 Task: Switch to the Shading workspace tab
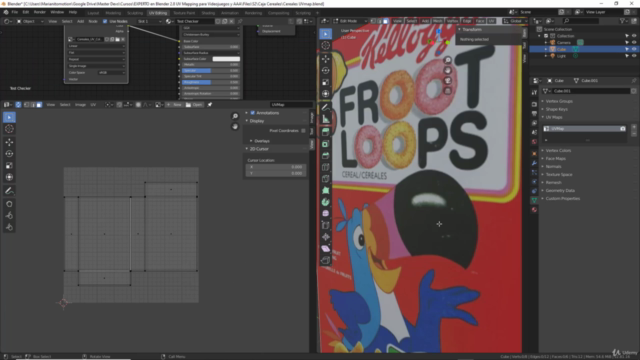tap(208, 13)
